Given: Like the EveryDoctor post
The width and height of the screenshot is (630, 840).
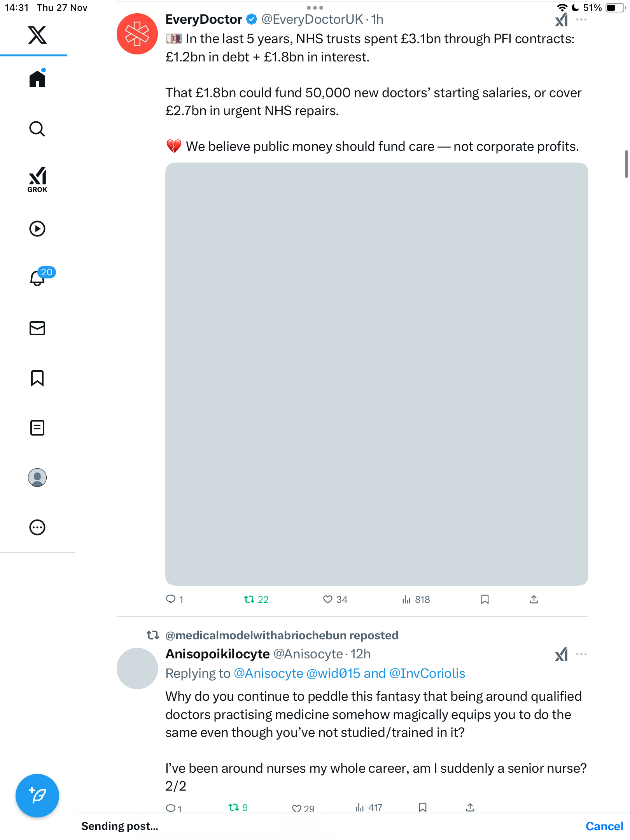Looking at the screenshot, I should click(x=328, y=599).
